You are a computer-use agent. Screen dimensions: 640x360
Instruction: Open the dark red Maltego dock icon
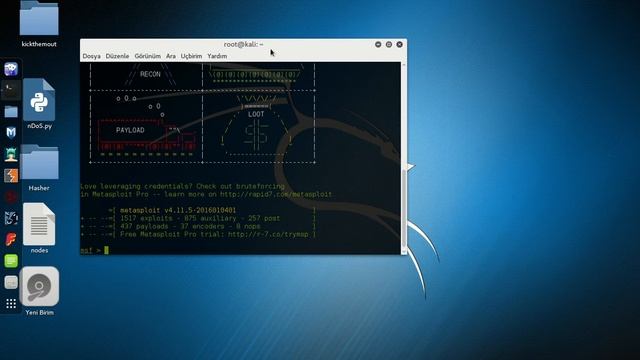click(11, 197)
